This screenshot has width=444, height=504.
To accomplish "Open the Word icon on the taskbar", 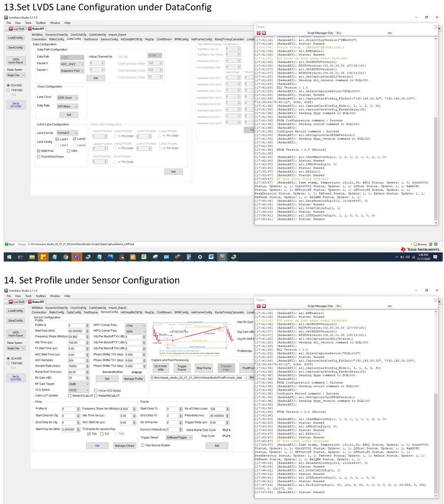I will pos(211,257).
